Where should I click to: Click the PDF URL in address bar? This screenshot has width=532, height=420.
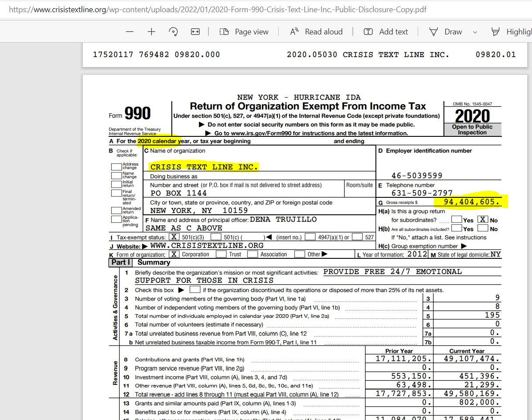(218, 9)
